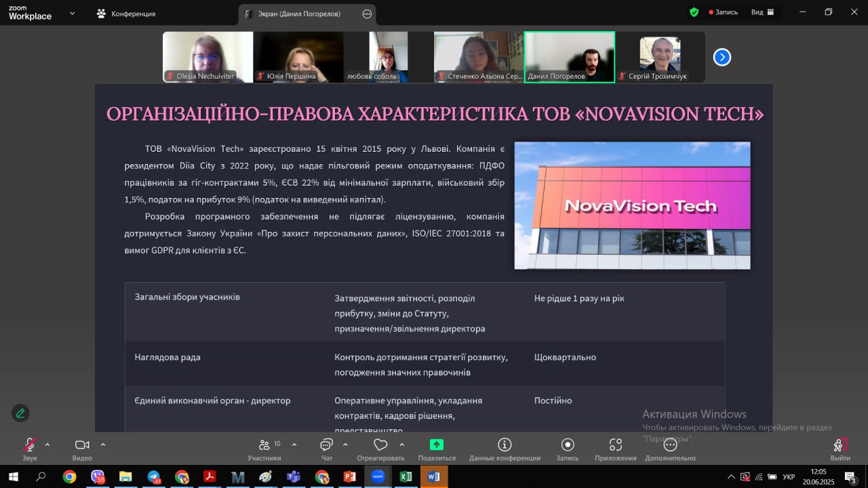
Task: Show hidden system tray icons
Action: pos(731,476)
